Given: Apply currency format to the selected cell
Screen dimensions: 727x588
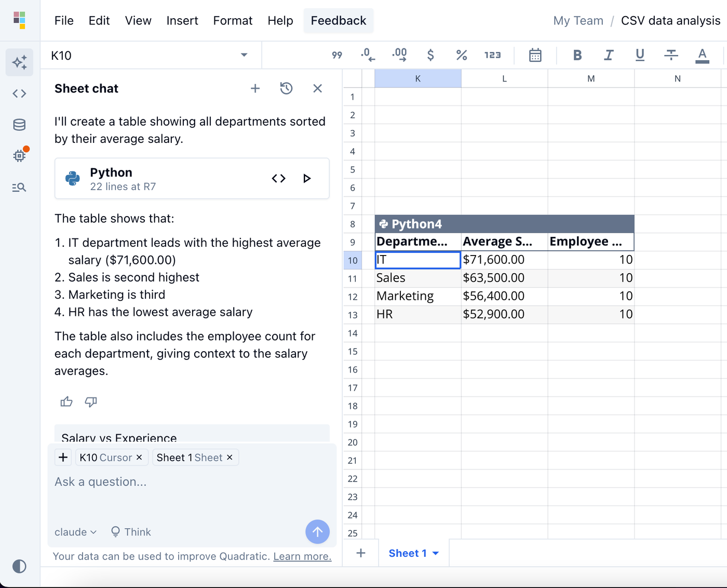Looking at the screenshot, I should pyautogui.click(x=430, y=55).
